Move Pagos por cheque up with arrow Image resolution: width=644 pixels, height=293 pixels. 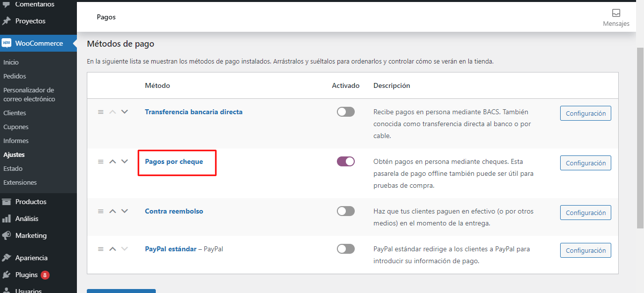pyautogui.click(x=113, y=161)
